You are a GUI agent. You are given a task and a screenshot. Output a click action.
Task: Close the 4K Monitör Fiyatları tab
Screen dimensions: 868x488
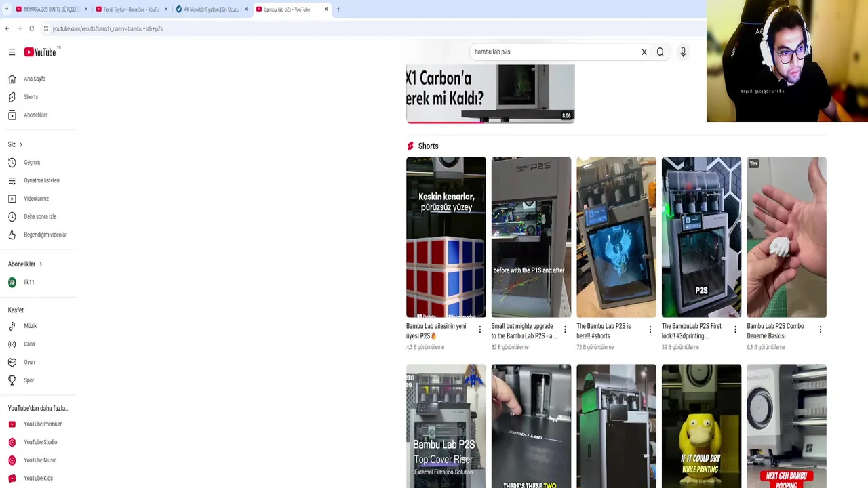tap(246, 9)
